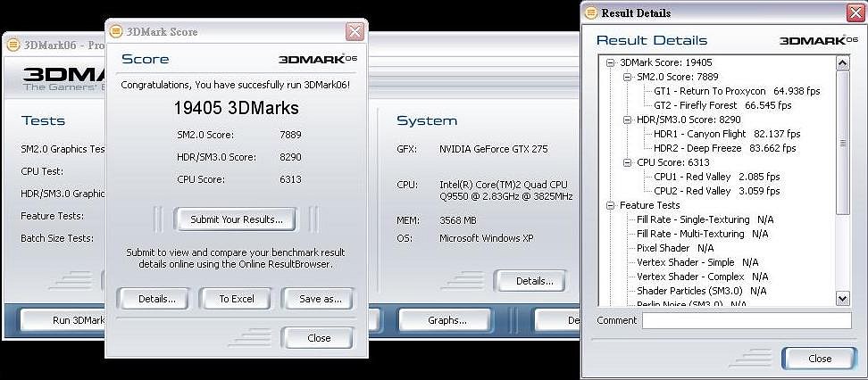The width and height of the screenshot is (868, 380).
Task: Click Microsoft Windows XP text
Action: 486,238
